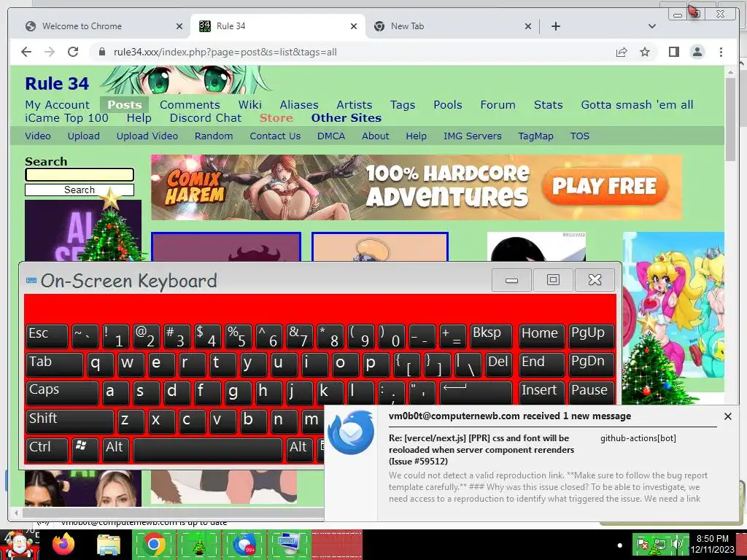Image resolution: width=747 pixels, height=560 pixels.
Task: Focus the site Search text field
Action: [x=80, y=175]
